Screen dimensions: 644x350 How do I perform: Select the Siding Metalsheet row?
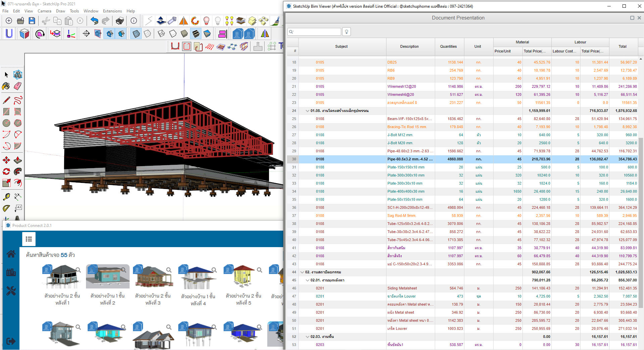click(463, 288)
